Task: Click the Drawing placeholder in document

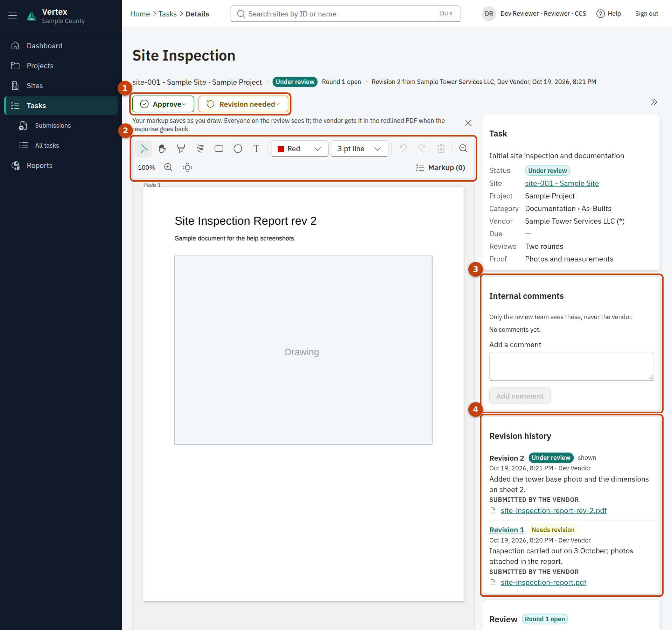Action: coord(303,350)
